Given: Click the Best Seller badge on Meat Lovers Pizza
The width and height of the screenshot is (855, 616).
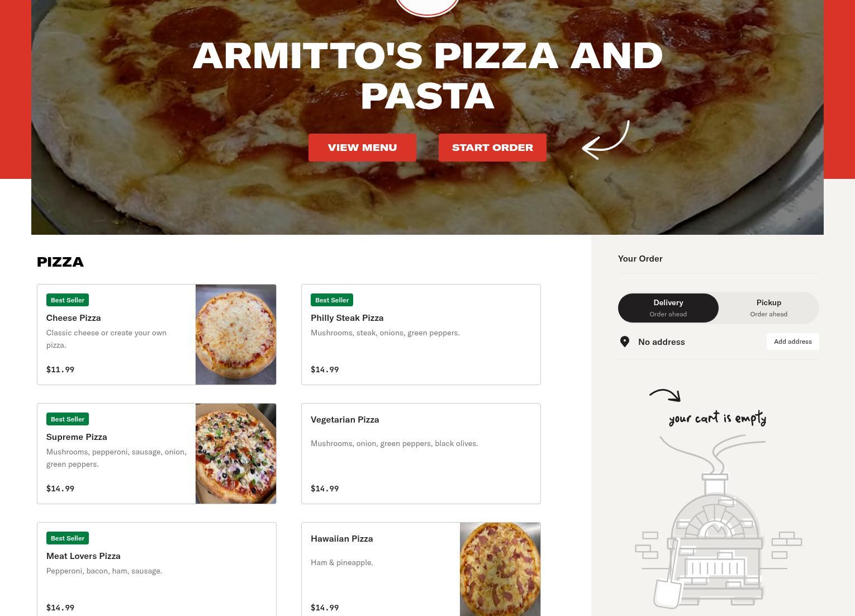Looking at the screenshot, I should [x=68, y=538].
